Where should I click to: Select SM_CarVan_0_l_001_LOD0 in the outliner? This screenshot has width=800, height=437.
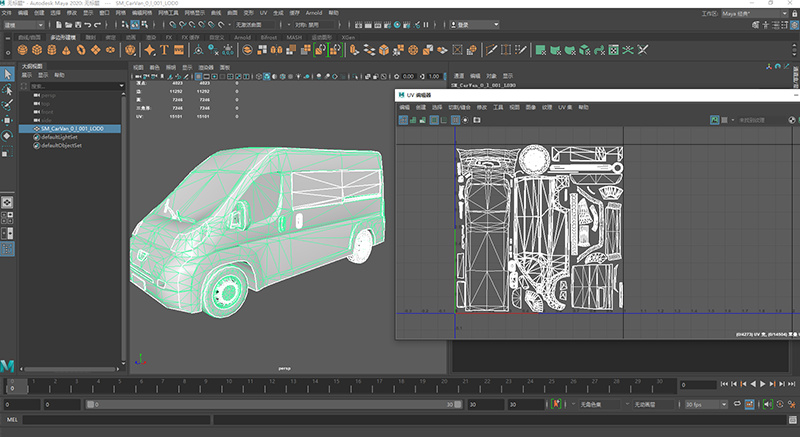(x=72, y=129)
